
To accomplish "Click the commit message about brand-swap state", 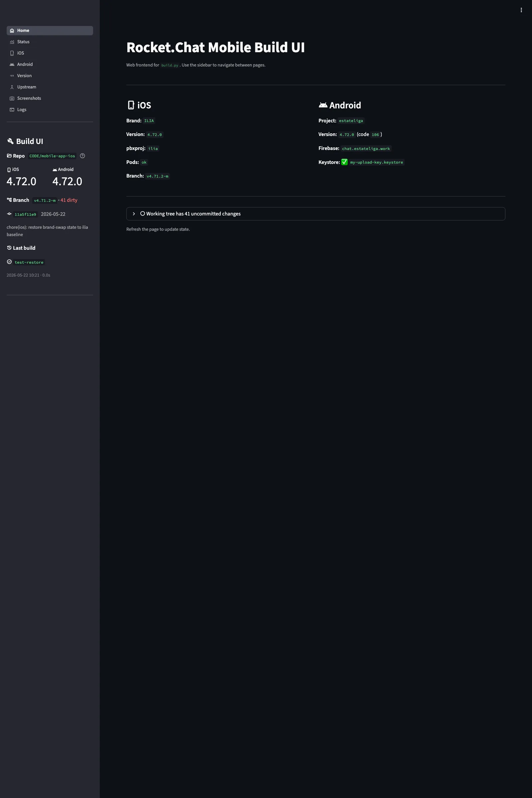I will [47, 231].
